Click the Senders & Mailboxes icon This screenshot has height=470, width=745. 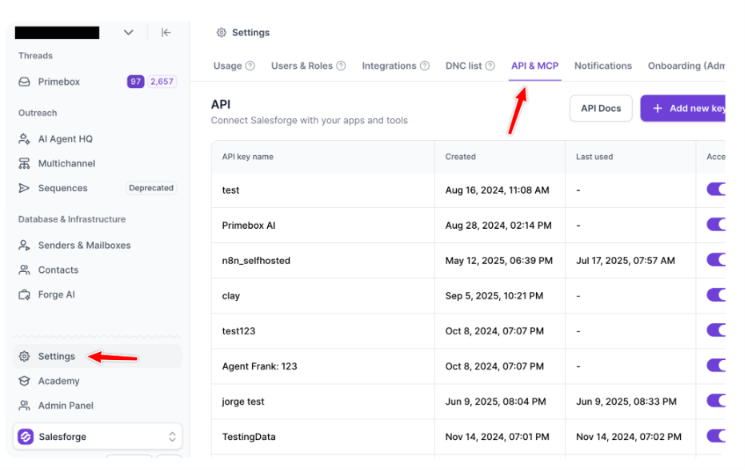[x=24, y=245]
